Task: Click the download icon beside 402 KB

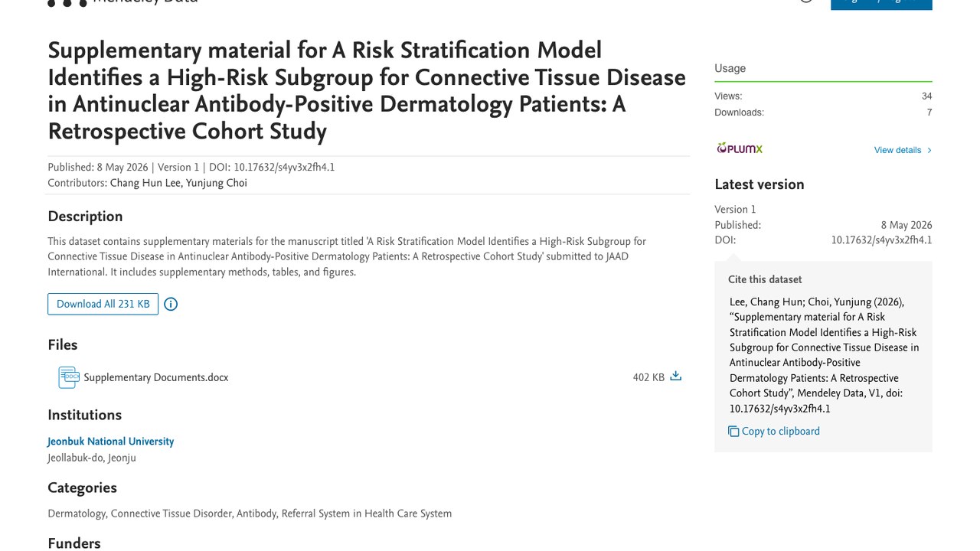Action: point(675,376)
